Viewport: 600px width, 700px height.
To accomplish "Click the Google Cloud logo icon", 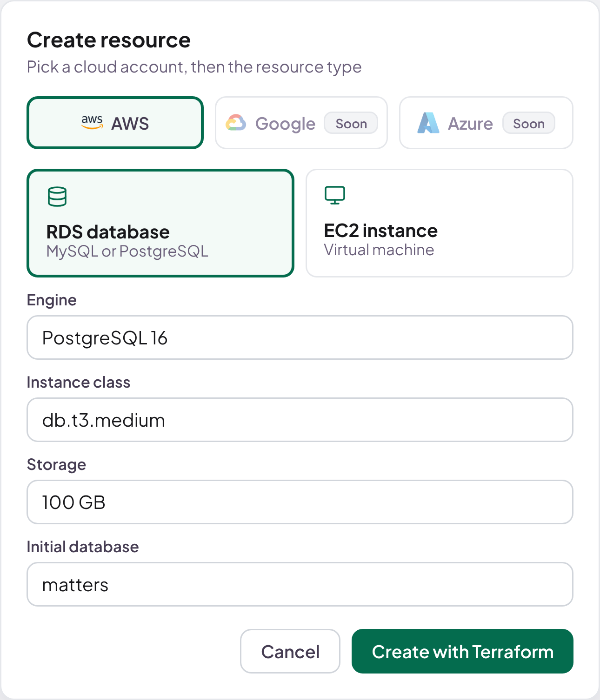I will click(236, 123).
